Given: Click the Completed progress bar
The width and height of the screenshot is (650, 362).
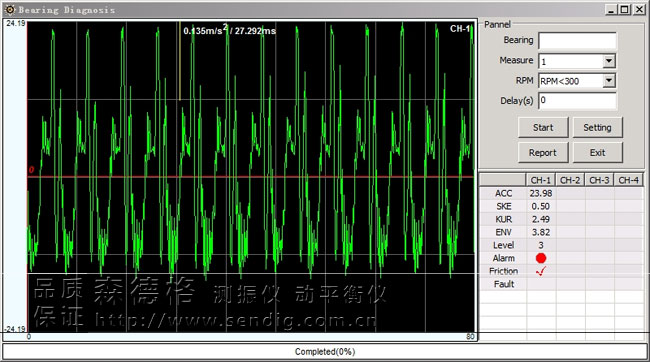Looking at the screenshot, I should (325, 352).
